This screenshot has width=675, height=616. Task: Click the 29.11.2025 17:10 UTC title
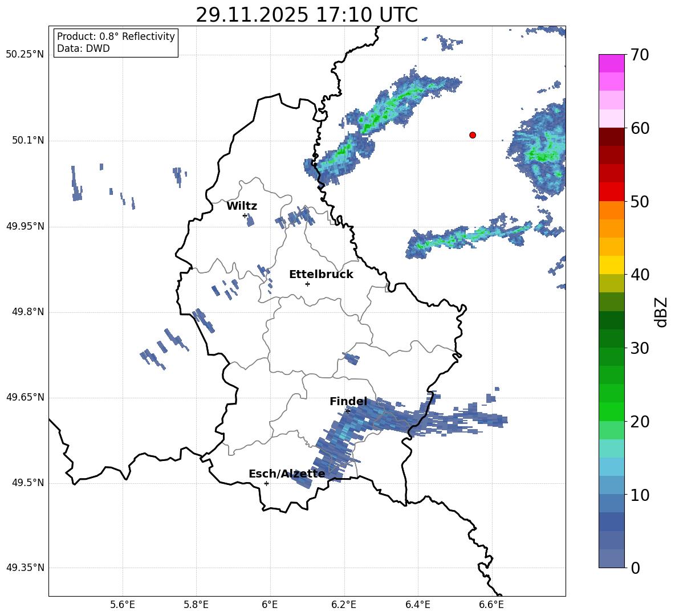click(x=307, y=15)
